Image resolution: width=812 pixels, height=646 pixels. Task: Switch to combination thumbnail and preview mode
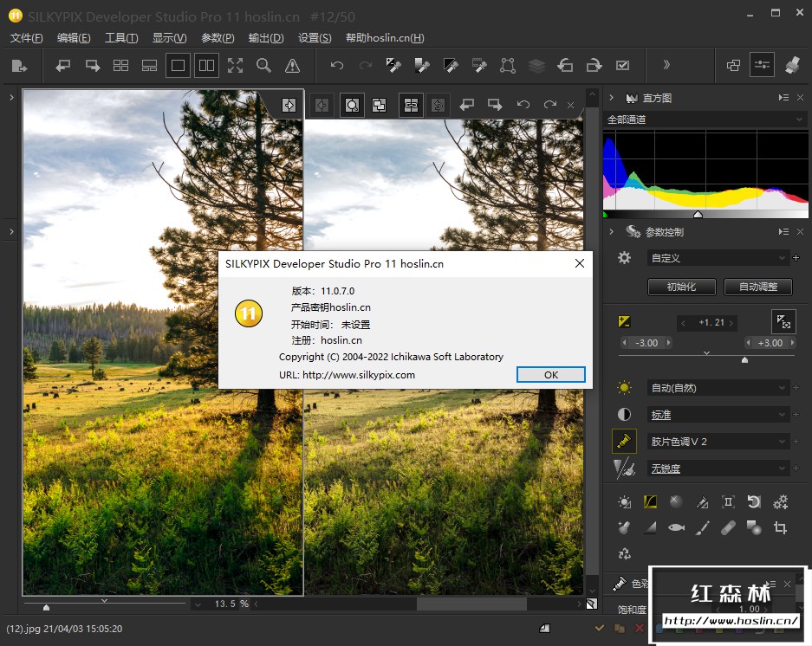(149, 66)
